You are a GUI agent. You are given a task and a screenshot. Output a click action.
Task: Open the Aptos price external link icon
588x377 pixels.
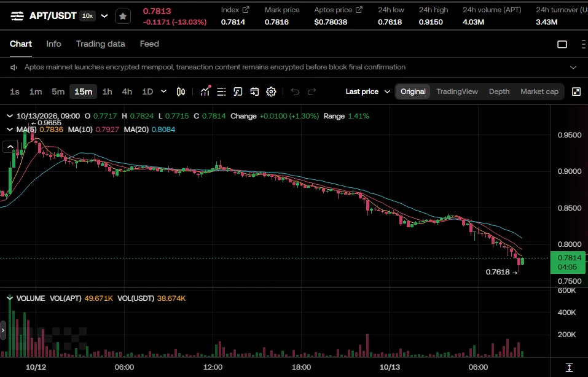[359, 10]
